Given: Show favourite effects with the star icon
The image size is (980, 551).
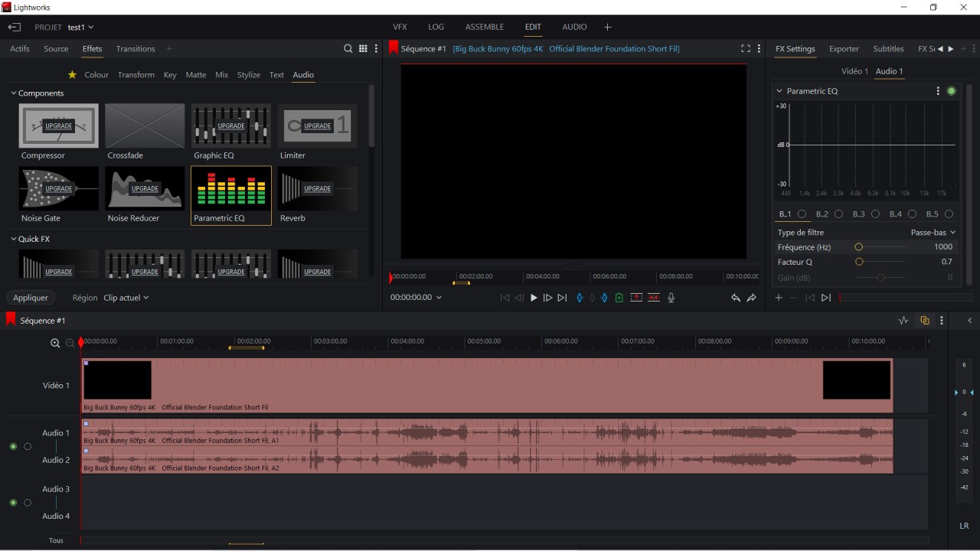Looking at the screenshot, I should (72, 75).
